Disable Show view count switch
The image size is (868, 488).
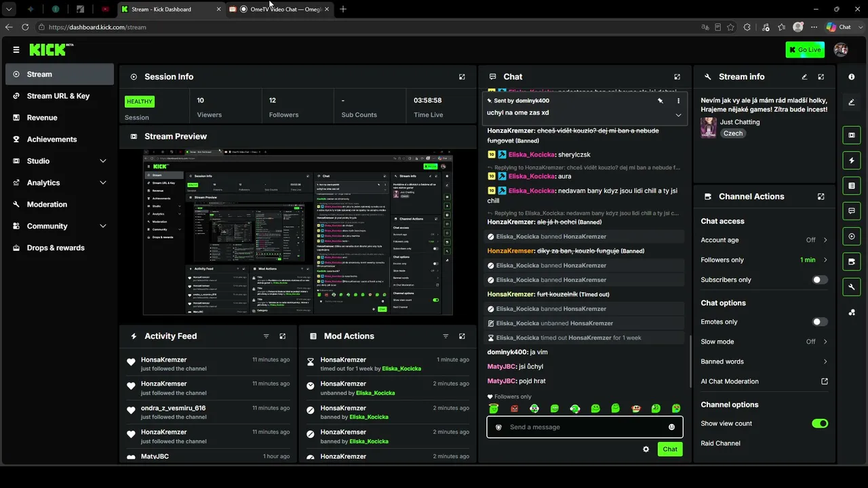click(820, 424)
